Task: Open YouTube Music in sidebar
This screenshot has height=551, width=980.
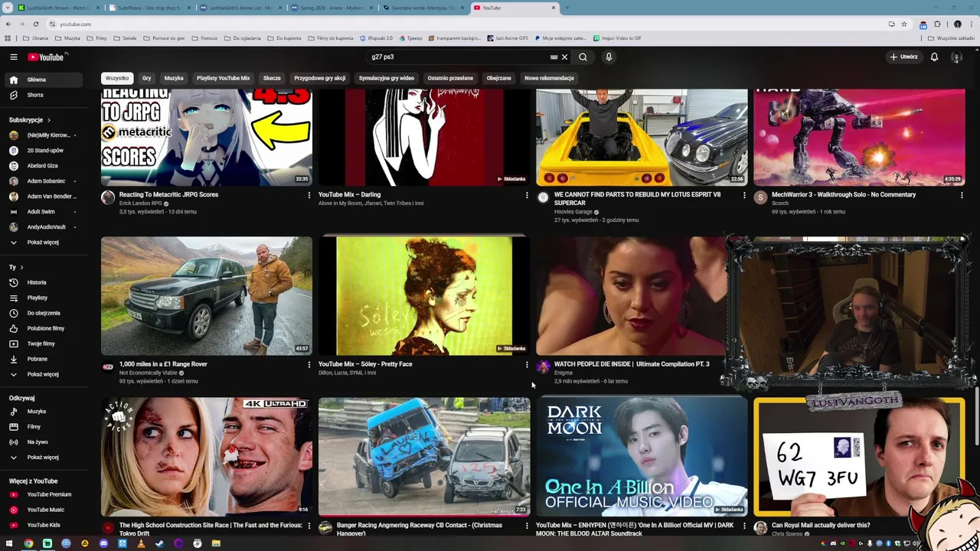Action: pyautogui.click(x=44, y=510)
